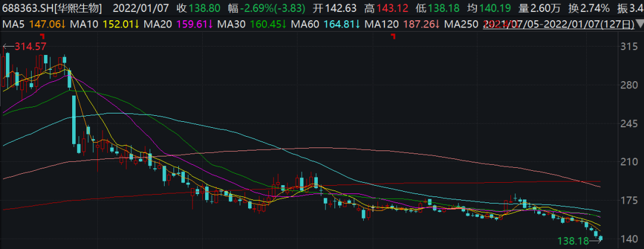Viewport: 644px width, 249px height.
Task: Click the 280 price axis label
Action: [629, 85]
